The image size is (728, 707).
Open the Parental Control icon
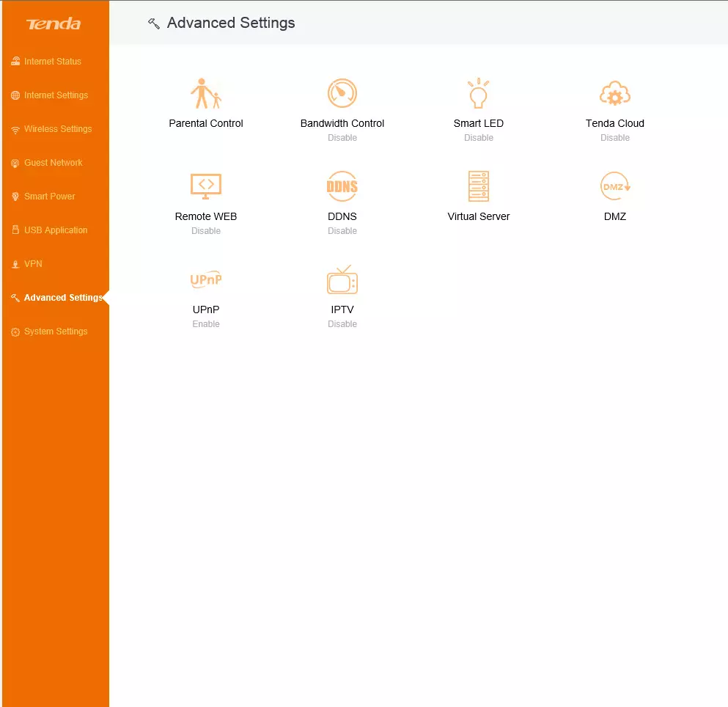coord(206,93)
